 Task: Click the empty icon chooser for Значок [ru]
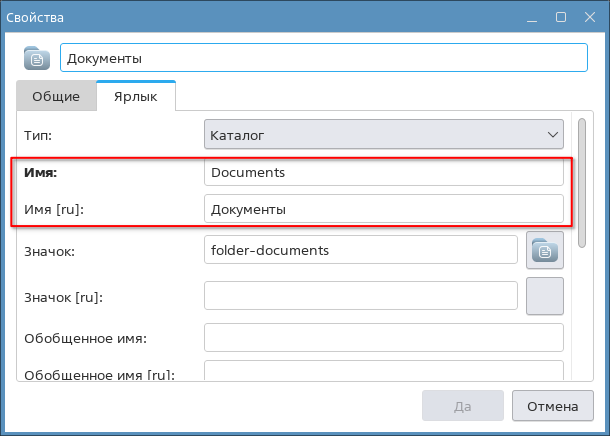click(545, 296)
